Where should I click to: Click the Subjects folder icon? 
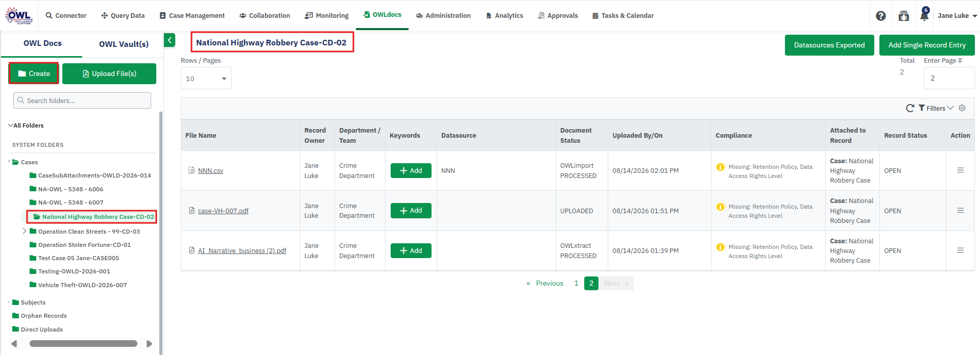coord(15,302)
